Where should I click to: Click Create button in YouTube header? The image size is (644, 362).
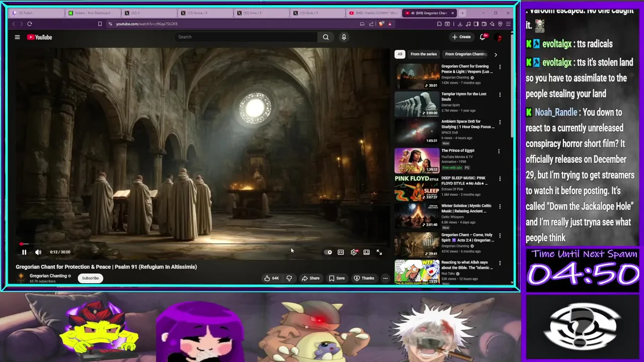[461, 37]
